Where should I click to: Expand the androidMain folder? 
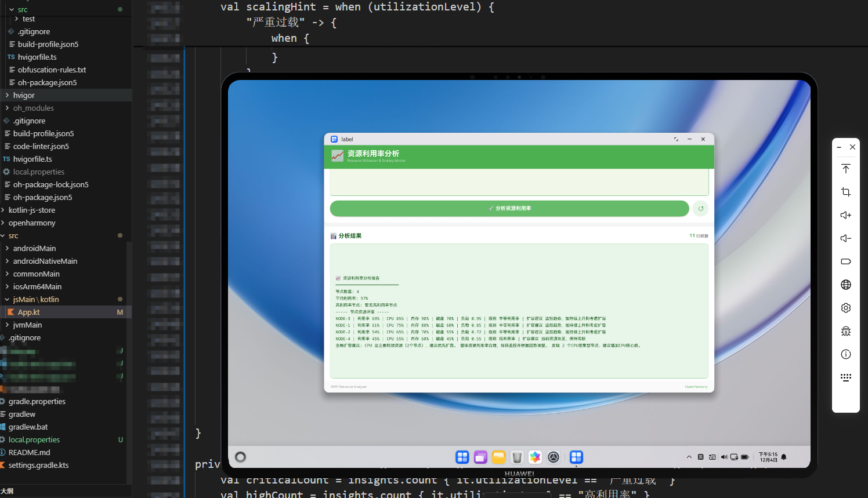(66, 248)
